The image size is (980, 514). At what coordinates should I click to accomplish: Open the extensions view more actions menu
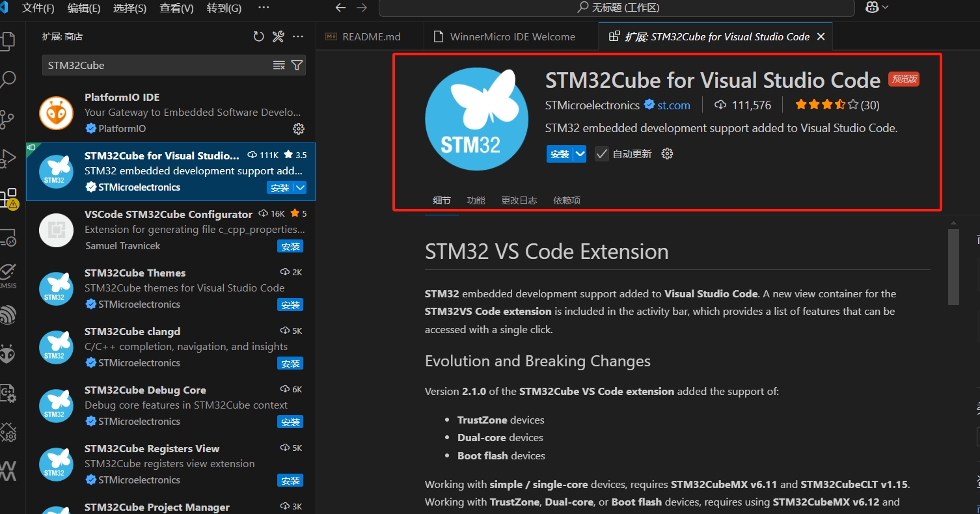point(298,37)
